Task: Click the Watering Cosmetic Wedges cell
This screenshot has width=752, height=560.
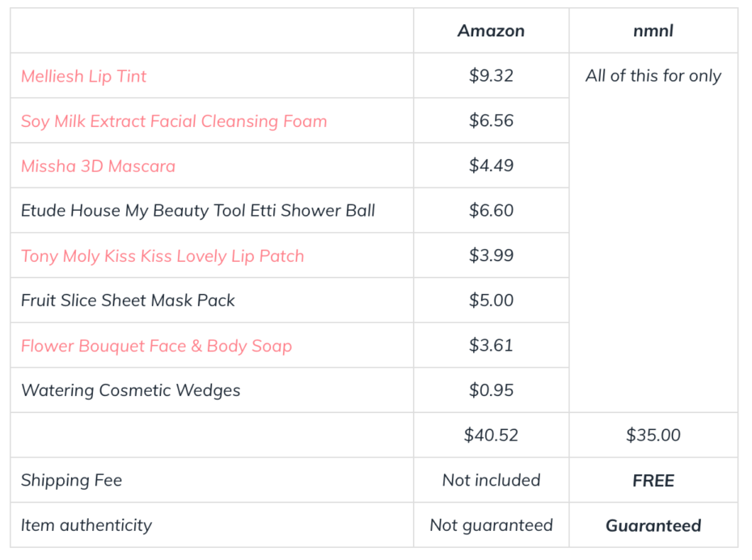Action: 212,390
